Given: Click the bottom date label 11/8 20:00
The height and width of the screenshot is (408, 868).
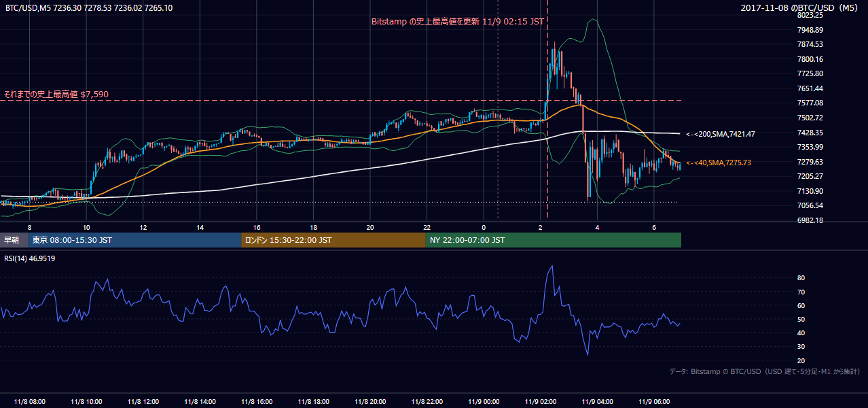Looking at the screenshot, I should (x=370, y=402).
